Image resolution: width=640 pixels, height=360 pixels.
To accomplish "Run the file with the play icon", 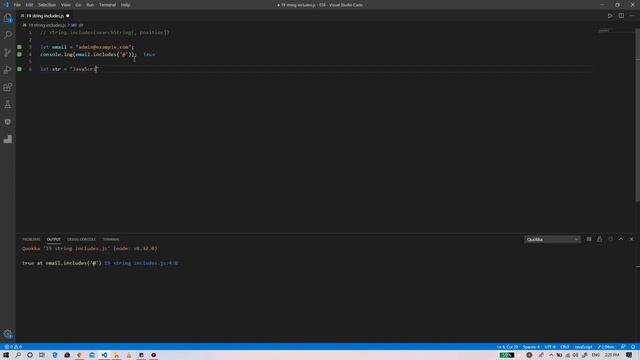I will coord(610,16).
